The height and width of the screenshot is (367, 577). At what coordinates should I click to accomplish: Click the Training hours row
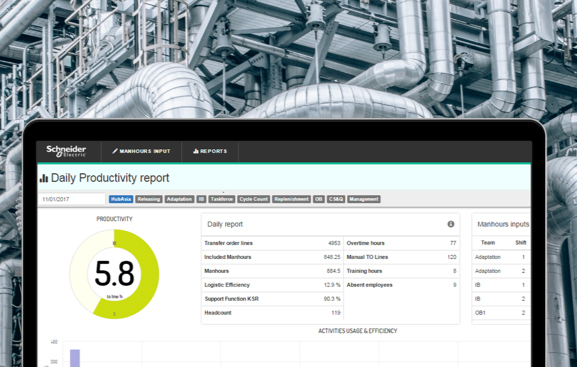point(401,271)
